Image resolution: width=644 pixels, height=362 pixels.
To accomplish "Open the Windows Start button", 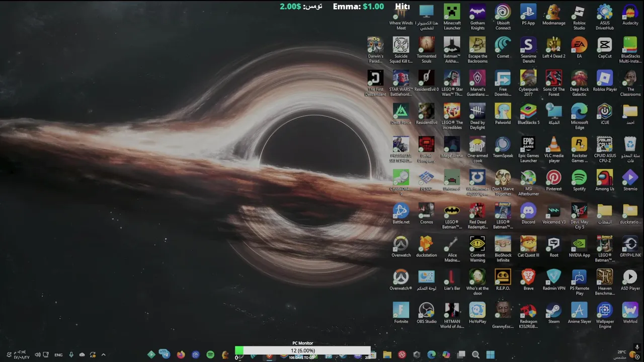I will 490,354.
